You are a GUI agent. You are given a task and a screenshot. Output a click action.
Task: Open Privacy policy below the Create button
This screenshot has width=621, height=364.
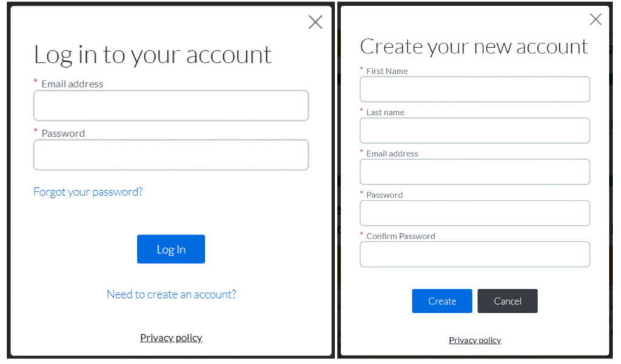tap(474, 340)
